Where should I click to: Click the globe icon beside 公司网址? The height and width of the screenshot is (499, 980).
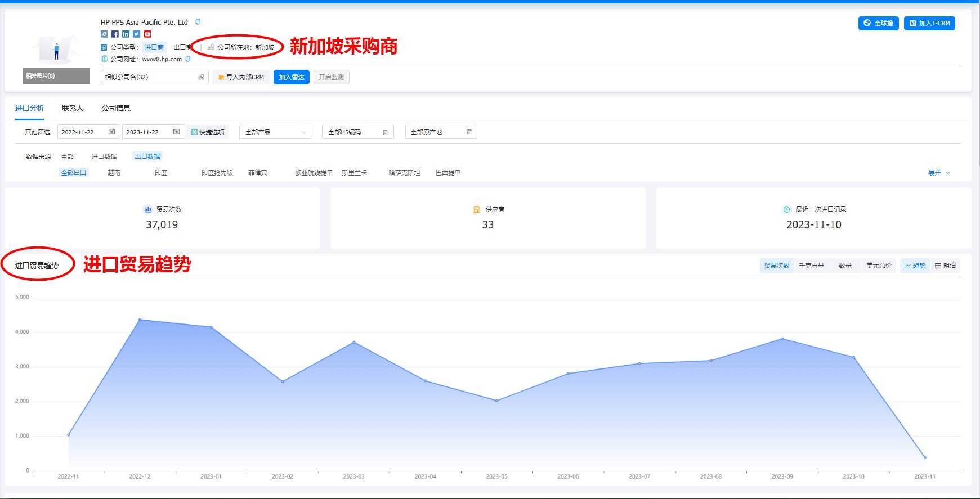104,59
